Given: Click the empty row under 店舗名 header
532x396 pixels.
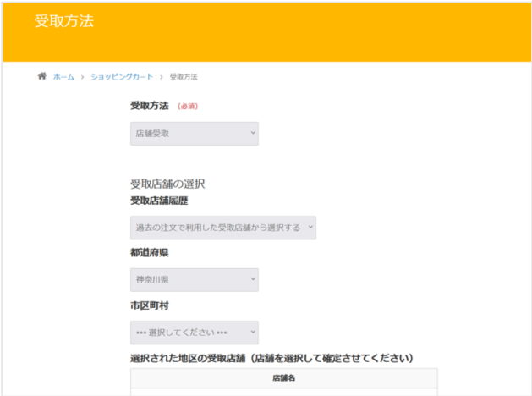Looking at the screenshot, I should [284, 392].
